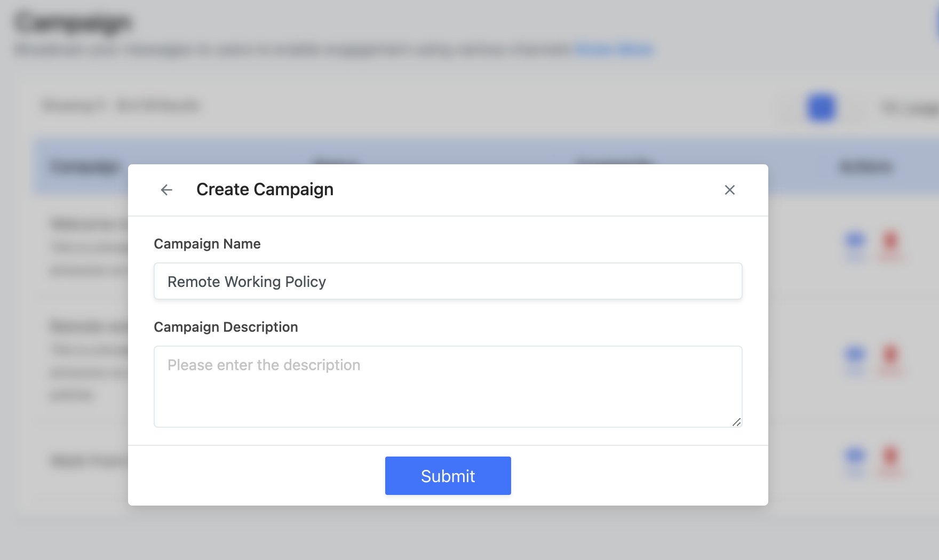Close the Create Campaign dialog
Viewport: 939px width, 560px height.
point(730,190)
